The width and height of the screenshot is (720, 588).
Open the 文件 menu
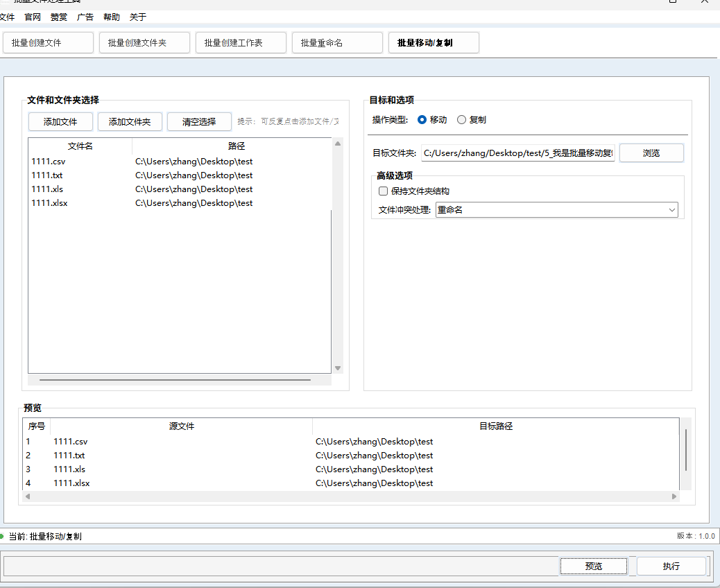pos(7,17)
